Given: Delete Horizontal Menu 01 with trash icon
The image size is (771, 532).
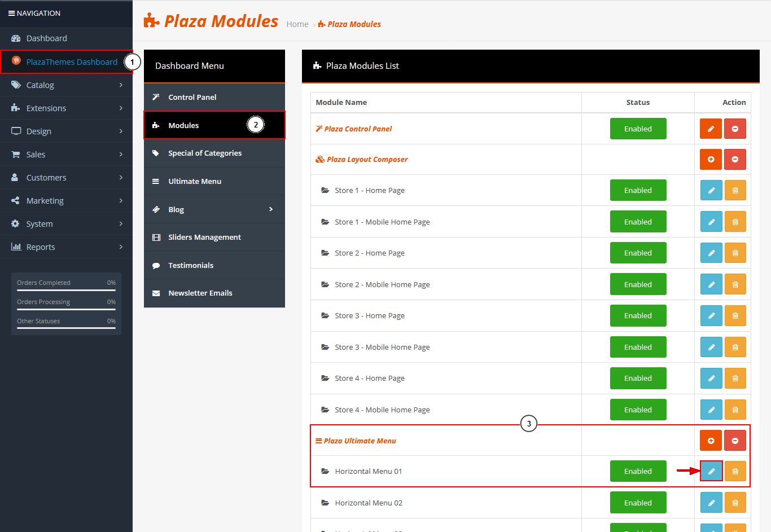Looking at the screenshot, I should (x=735, y=471).
